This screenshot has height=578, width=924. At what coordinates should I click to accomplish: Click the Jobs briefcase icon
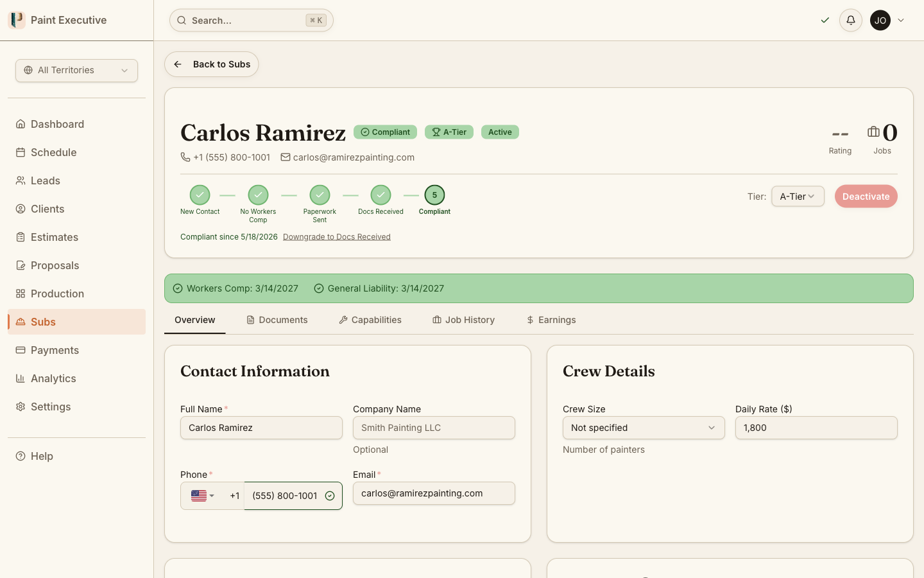(x=873, y=132)
